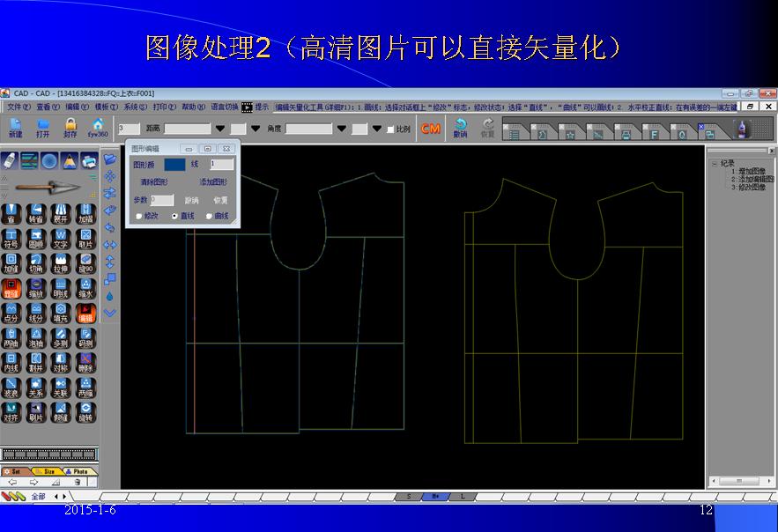Open the dropdown arrow just before 比例 checkbox
This screenshot has height=532, width=778.
[376, 129]
